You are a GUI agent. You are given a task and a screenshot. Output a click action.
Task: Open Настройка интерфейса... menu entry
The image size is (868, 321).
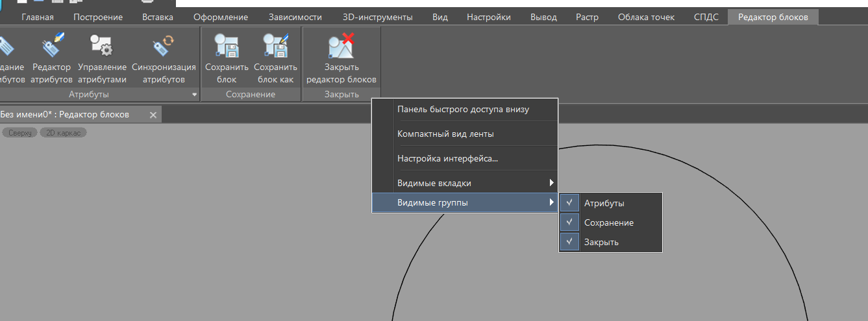tap(465, 158)
